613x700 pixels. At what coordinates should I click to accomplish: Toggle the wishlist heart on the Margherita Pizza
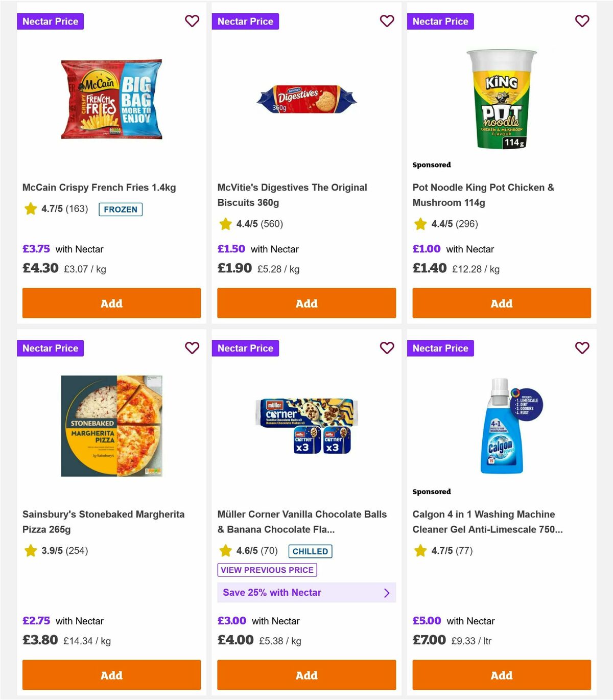(x=192, y=348)
